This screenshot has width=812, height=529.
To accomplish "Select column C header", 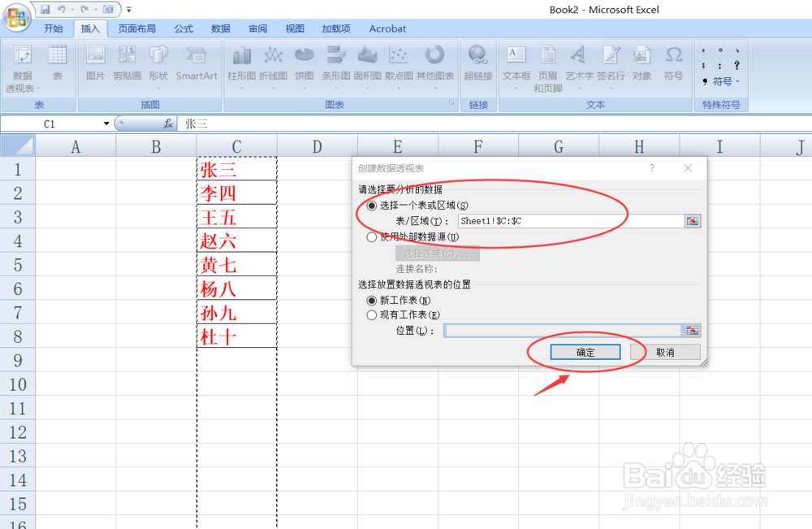I will [236, 146].
